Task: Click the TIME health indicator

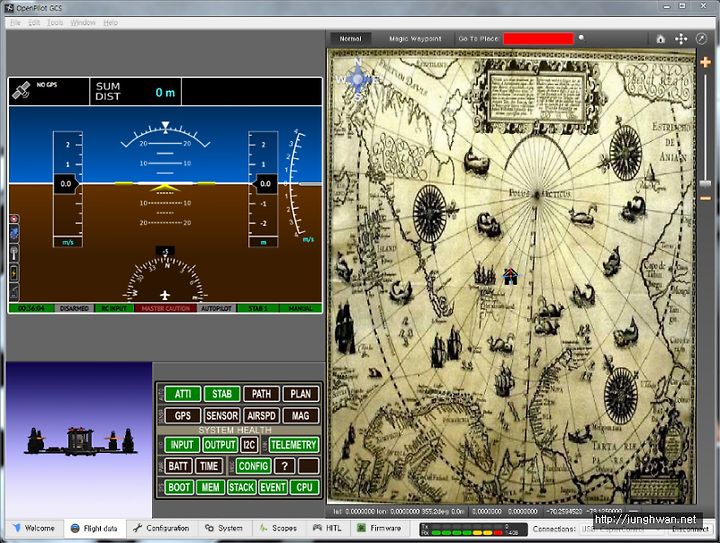Action: tap(209, 466)
